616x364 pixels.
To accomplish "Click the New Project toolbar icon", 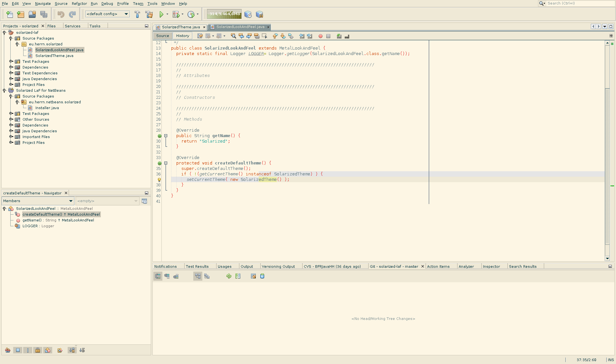I will click(21, 14).
